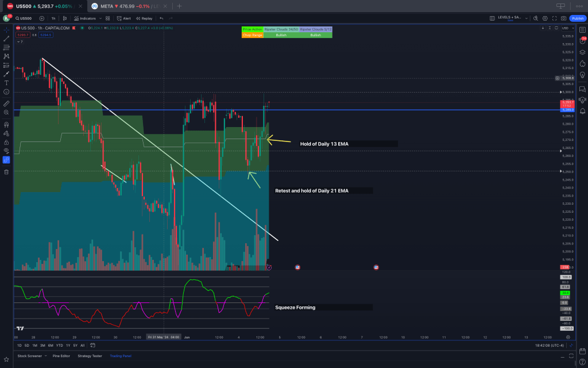Click the add symbol plus icon

41,18
